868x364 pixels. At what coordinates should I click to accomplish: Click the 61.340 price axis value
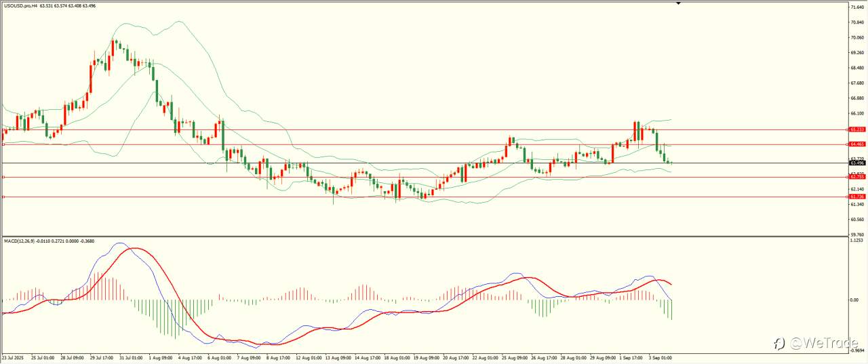[857, 205]
